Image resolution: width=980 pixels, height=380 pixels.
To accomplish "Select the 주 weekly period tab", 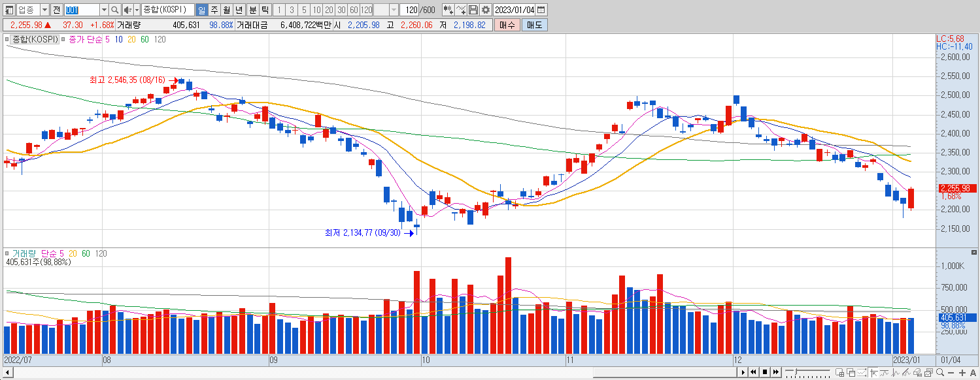I will 214,10.
